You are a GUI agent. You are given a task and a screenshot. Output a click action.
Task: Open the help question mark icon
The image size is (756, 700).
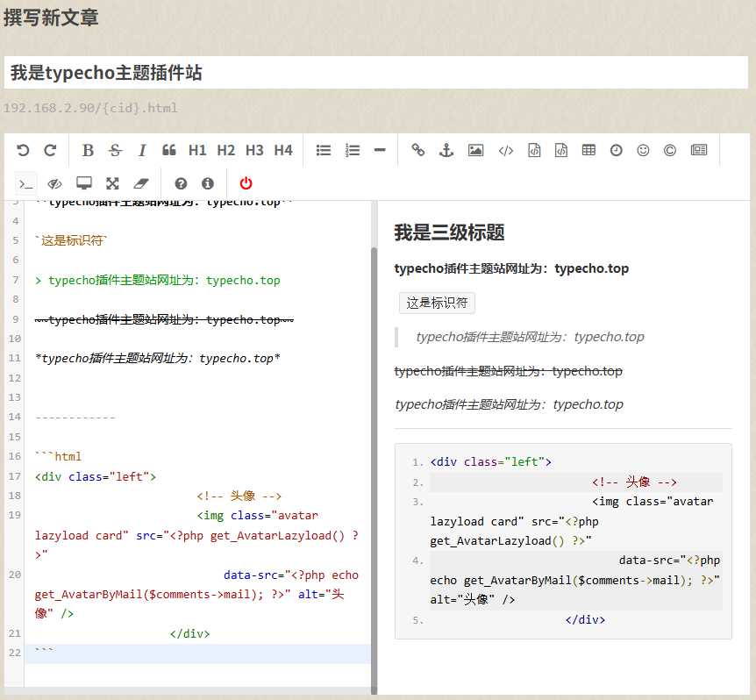(x=181, y=183)
